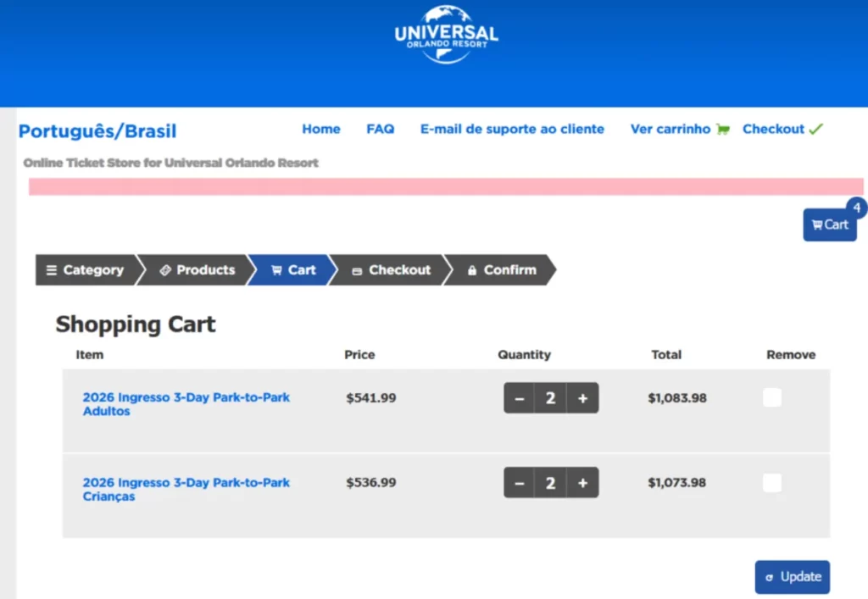Switch to the Checkout breadcrumb step

click(391, 269)
